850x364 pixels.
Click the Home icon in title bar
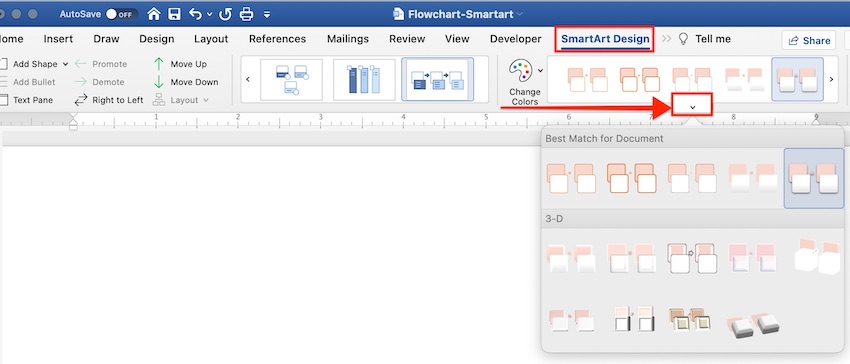click(154, 14)
